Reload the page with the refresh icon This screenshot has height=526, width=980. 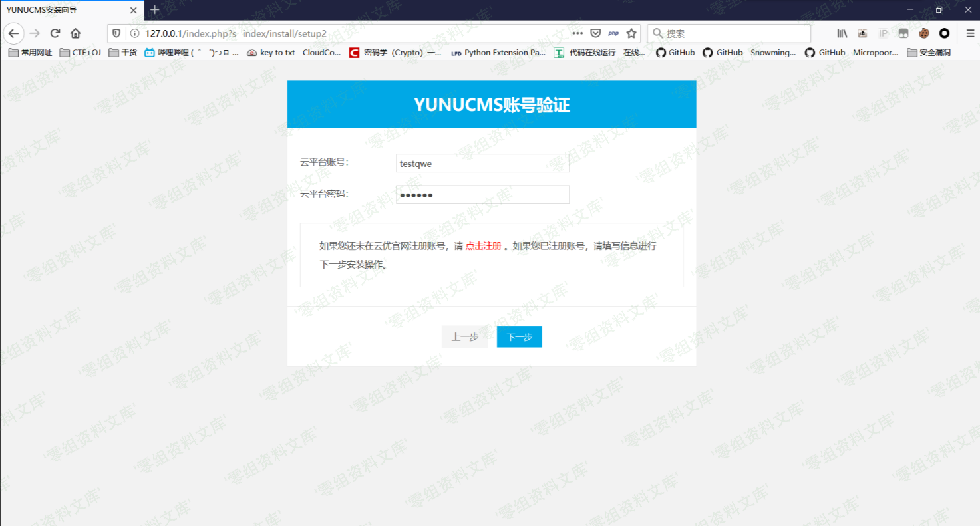pos(55,33)
